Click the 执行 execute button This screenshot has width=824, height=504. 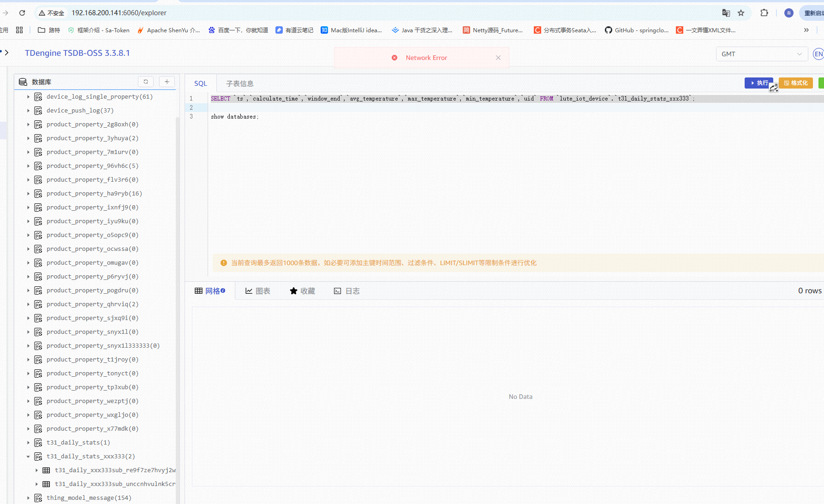click(x=758, y=83)
